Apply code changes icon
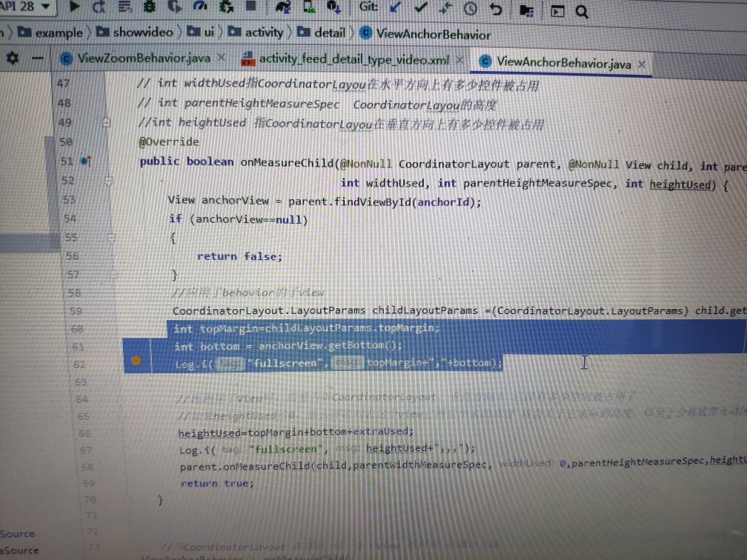Viewport: 747px width, 560px height. pyautogui.click(x=124, y=7)
